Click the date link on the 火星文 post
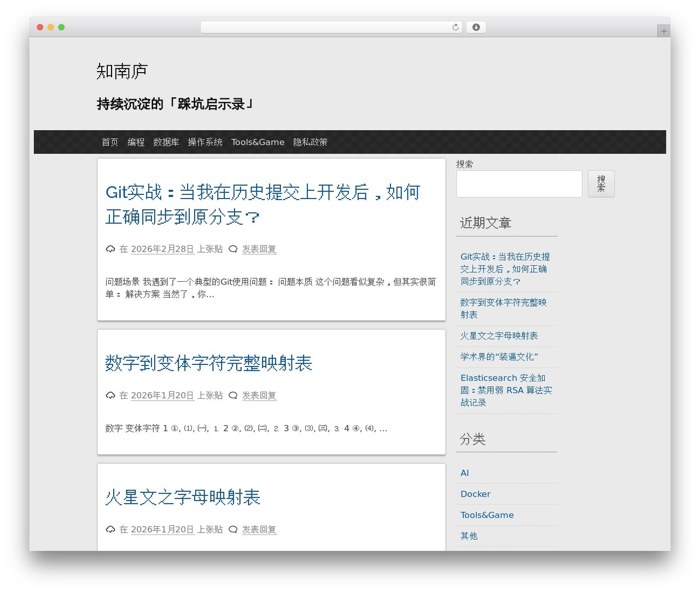 tap(162, 530)
